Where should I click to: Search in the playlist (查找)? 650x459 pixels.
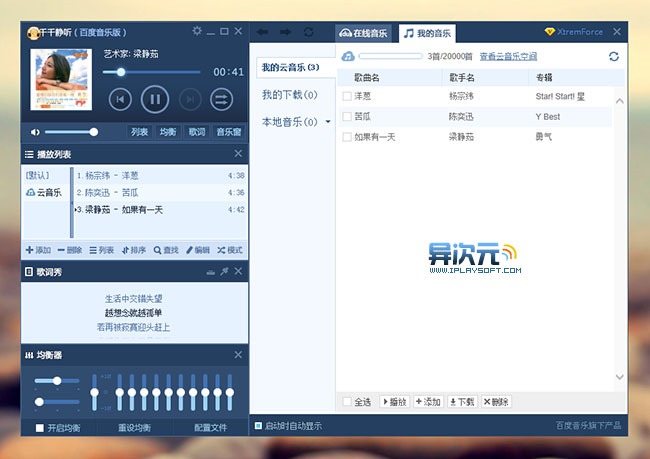pos(166,250)
